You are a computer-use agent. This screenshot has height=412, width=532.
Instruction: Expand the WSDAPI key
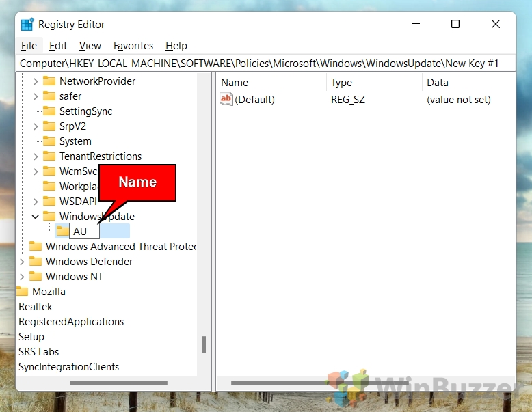(36, 202)
